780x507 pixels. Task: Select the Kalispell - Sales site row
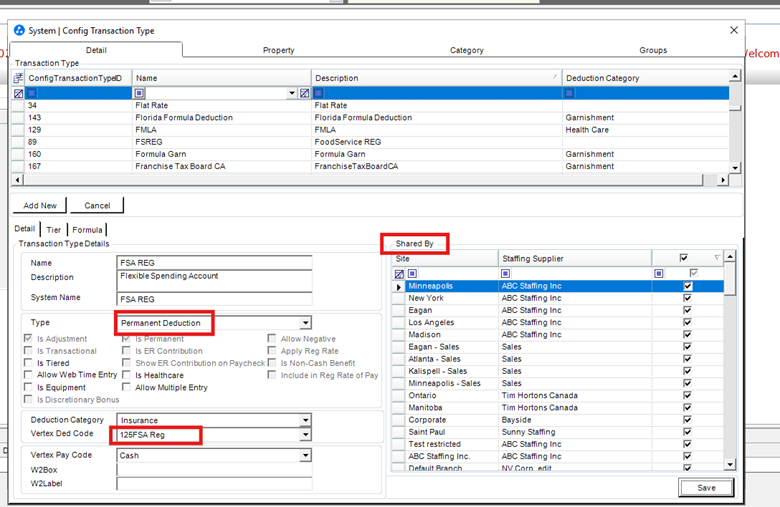(558, 371)
